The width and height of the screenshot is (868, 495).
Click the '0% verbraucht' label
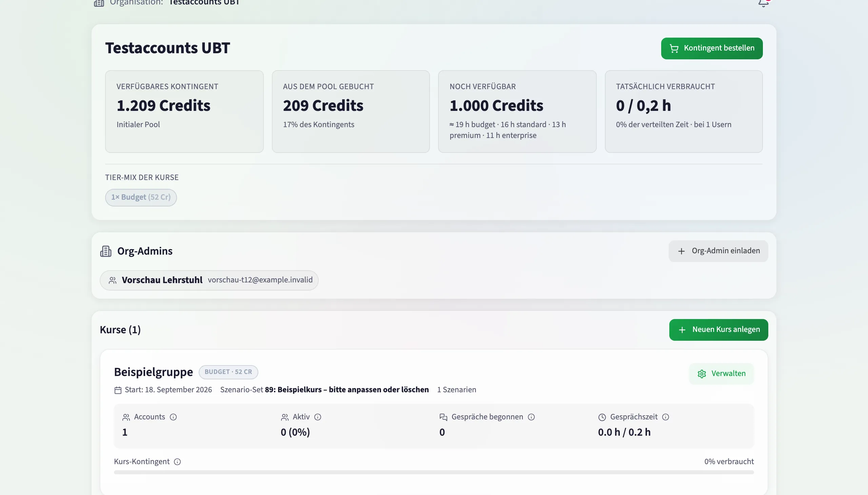pyautogui.click(x=729, y=462)
